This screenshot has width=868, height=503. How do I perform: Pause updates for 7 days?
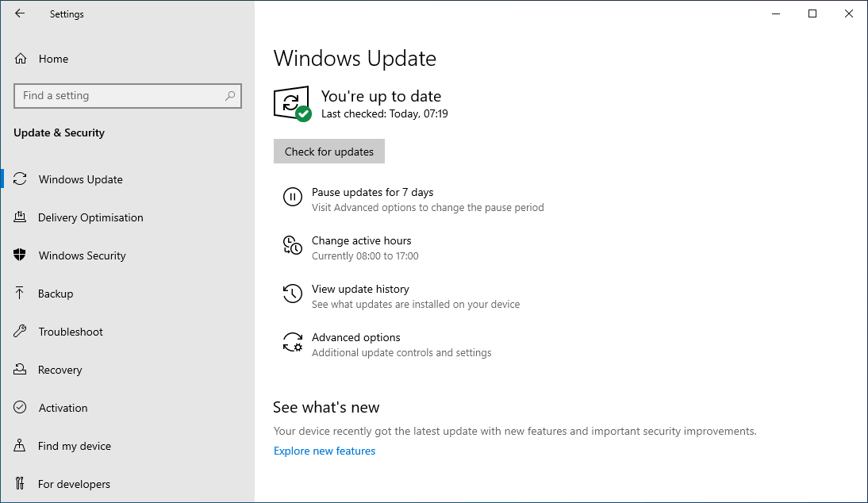coord(372,193)
